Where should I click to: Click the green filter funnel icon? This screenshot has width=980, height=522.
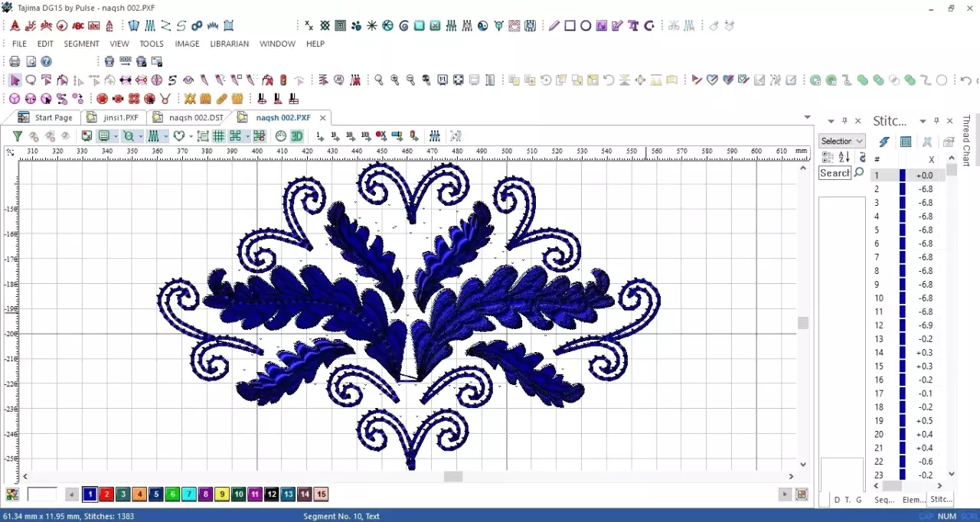(x=17, y=136)
